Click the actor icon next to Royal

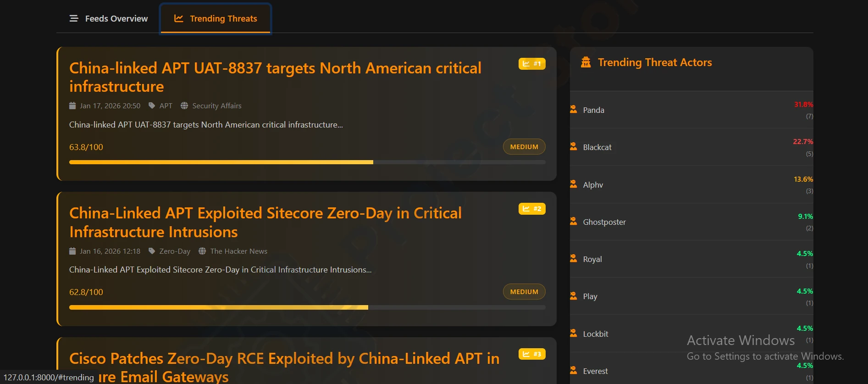coord(573,258)
